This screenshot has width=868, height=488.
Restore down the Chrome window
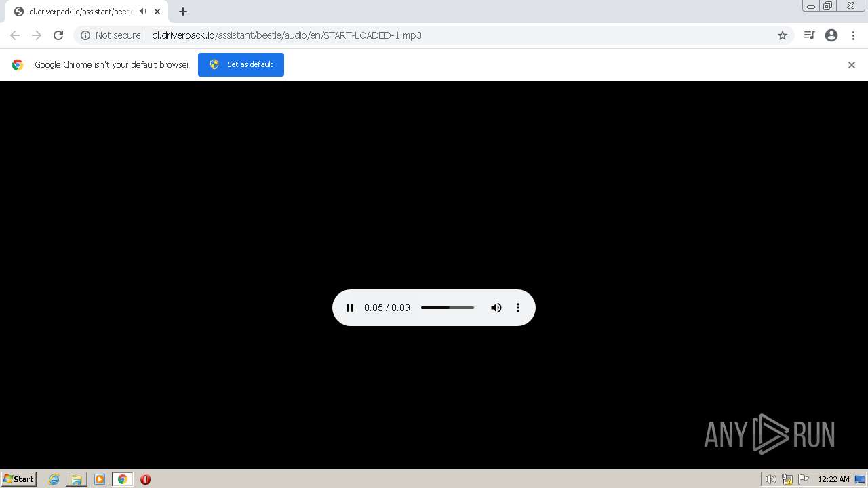(828, 6)
